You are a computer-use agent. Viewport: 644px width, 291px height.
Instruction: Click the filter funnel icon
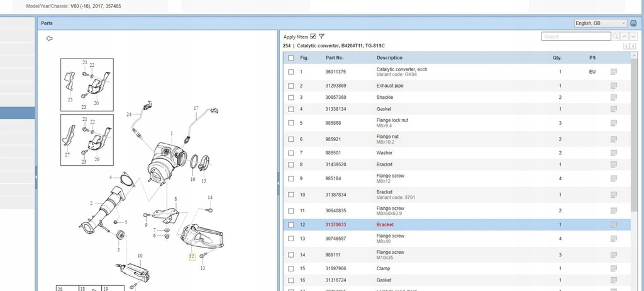(321, 37)
